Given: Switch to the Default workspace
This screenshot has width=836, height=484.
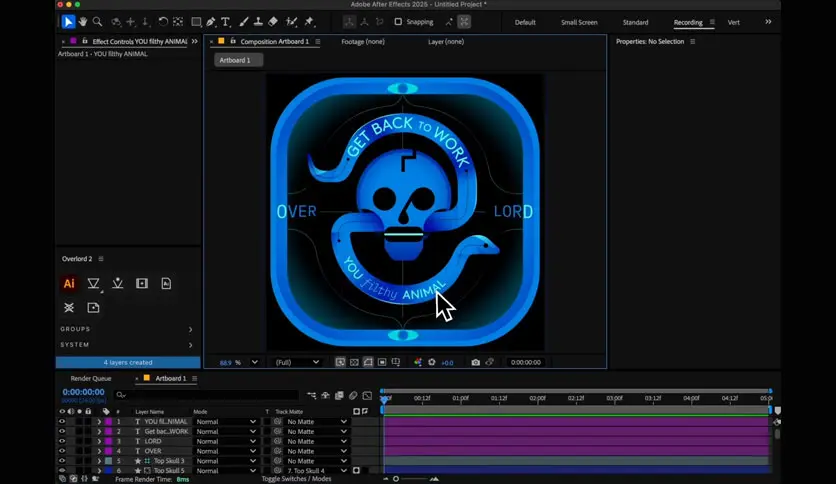Looking at the screenshot, I should point(525,22).
